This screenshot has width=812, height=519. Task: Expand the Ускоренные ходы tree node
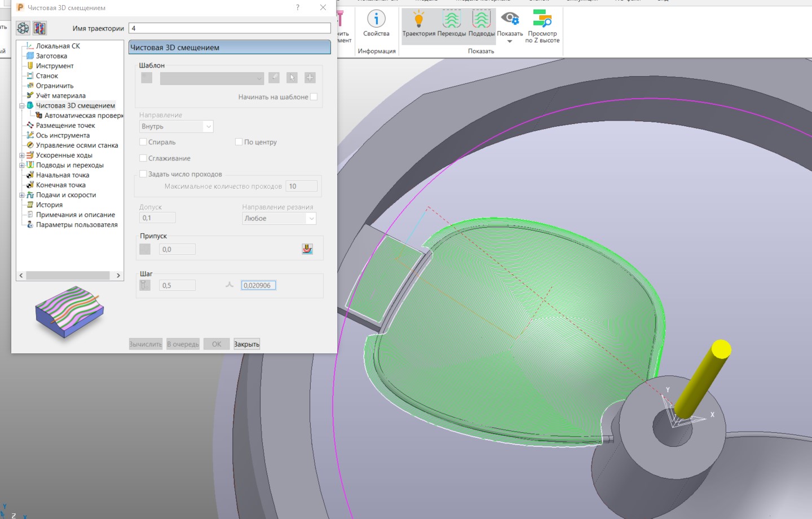click(22, 156)
